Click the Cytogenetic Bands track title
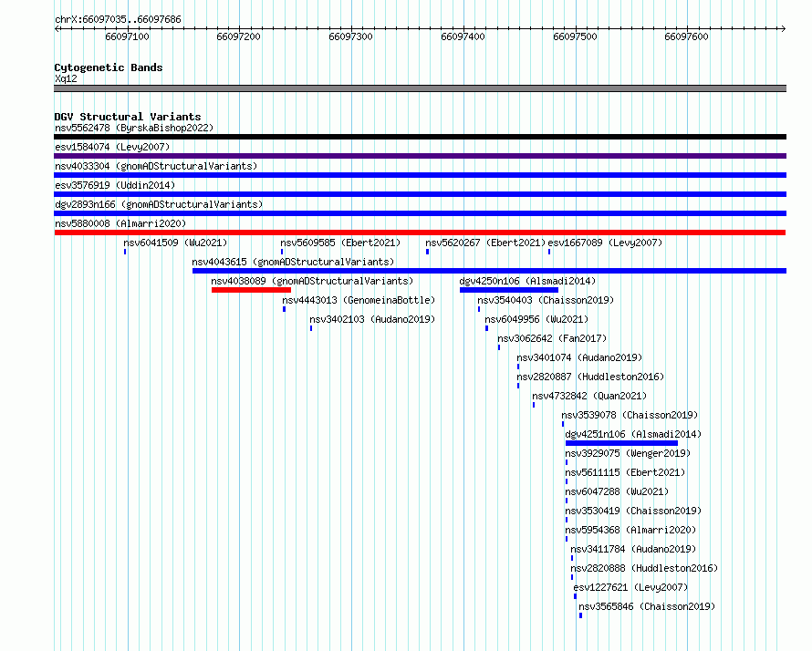The width and height of the screenshot is (812, 651). click(x=109, y=67)
